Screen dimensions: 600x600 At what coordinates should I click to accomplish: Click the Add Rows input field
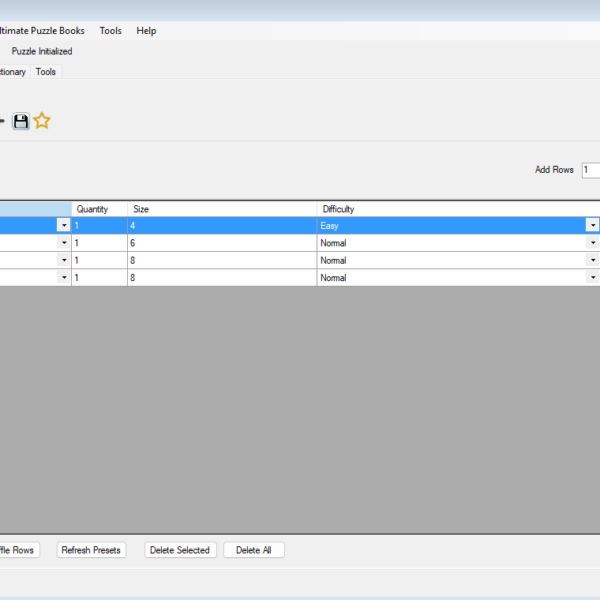[x=591, y=170]
